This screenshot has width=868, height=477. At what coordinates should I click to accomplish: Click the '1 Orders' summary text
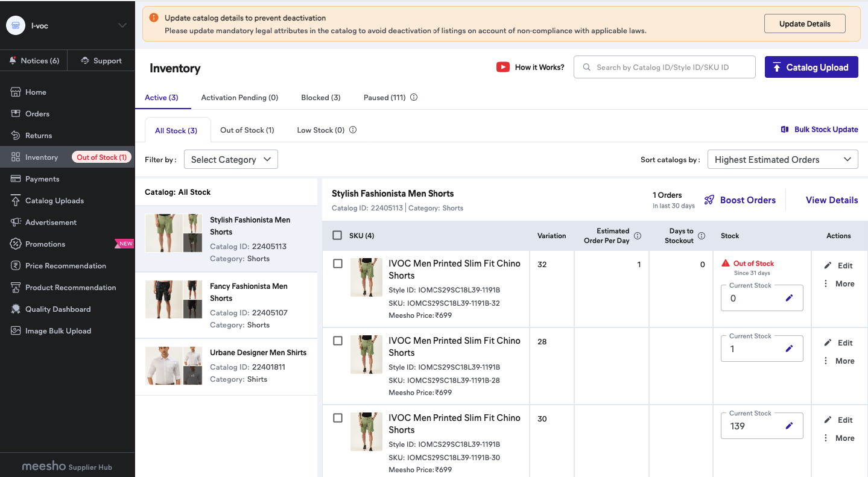(x=667, y=195)
